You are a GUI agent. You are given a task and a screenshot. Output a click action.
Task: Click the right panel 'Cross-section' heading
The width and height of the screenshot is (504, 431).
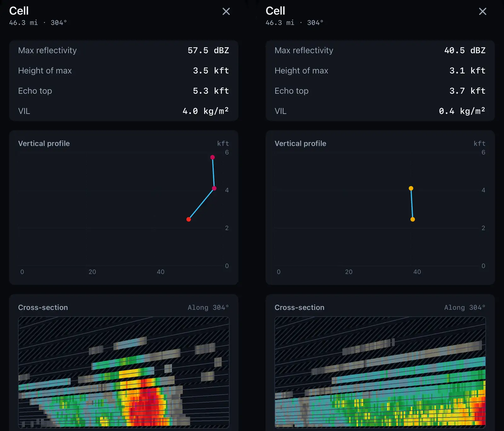tap(299, 308)
